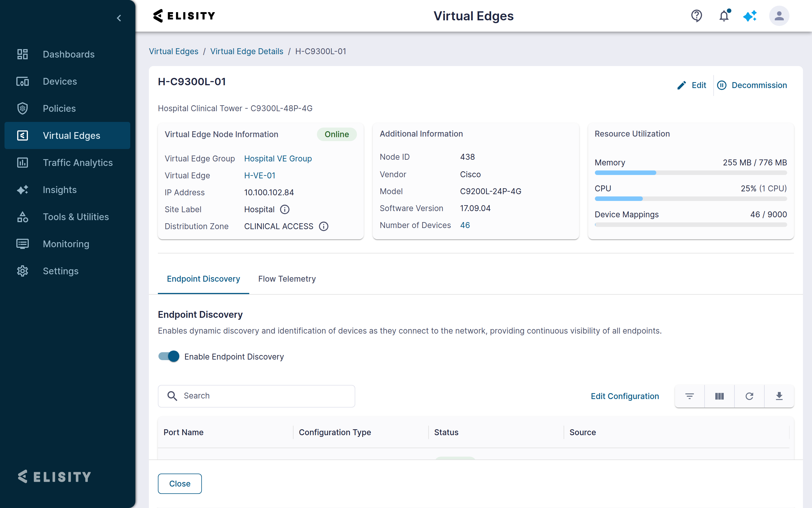Sort by Configuration Type column header
Image resolution: width=812 pixels, height=508 pixels.
coord(335,432)
